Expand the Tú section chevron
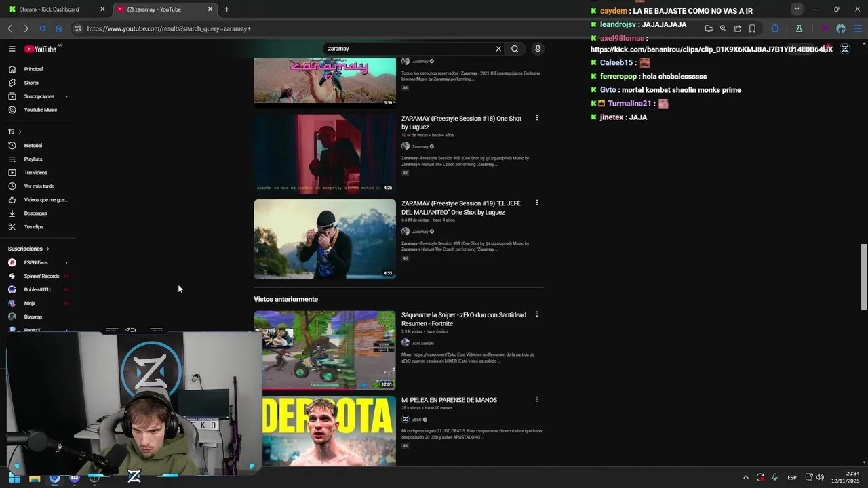The image size is (868, 488). click(x=20, y=131)
